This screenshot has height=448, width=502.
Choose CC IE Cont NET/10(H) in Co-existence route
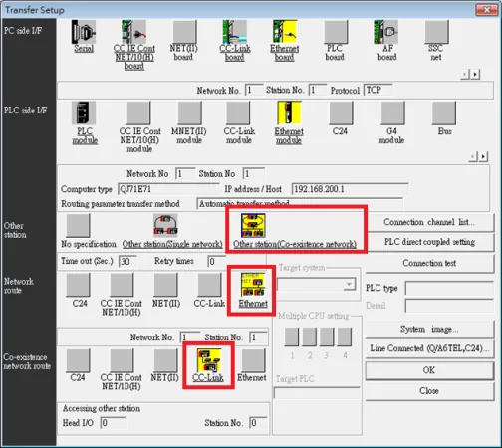click(122, 360)
